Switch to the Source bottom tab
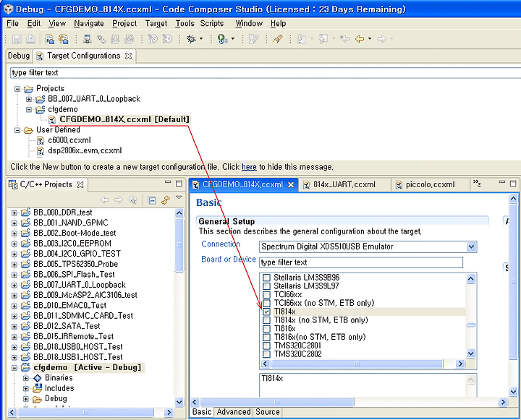The image size is (521, 420). 268,412
